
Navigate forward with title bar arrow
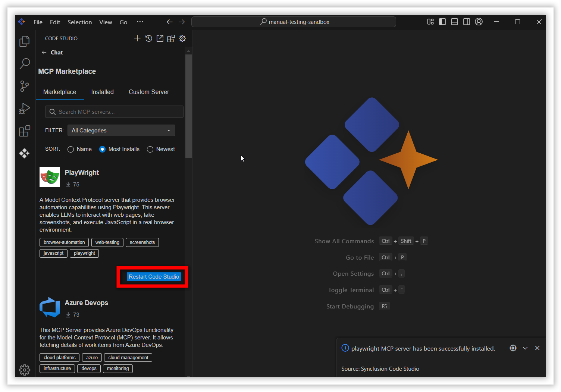(182, 22)
